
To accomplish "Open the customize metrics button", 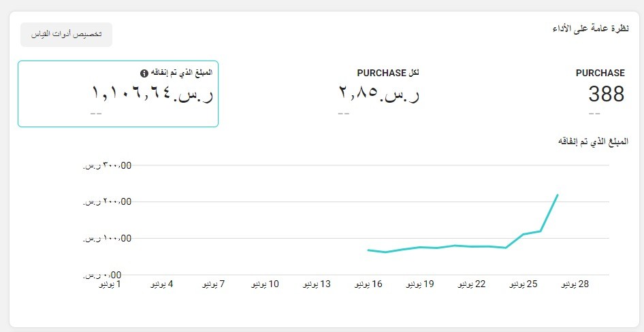I will (66, 35).
